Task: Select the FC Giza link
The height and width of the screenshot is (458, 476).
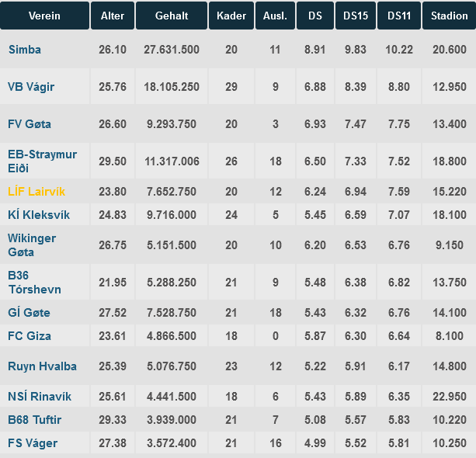Action: pyautogui.click(x=30, y=336)
